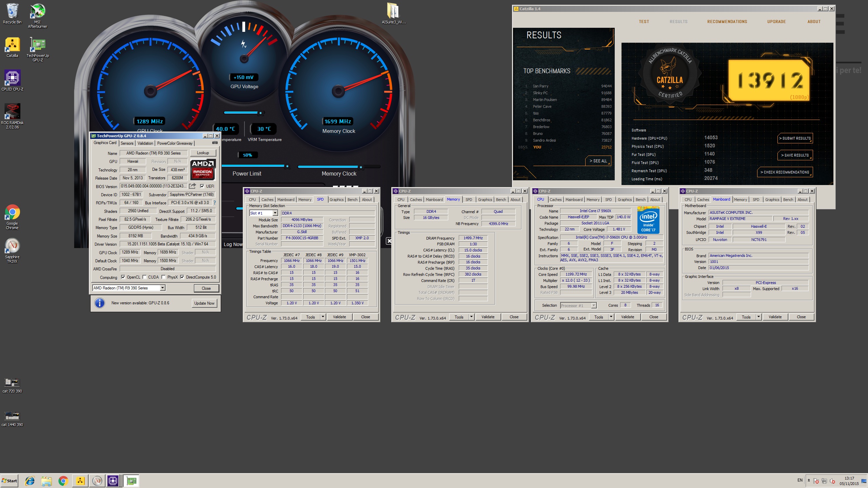Toggle the CUDA checkbox in GPU-Z
This screenshot has width=868, height=488.
tap(144, 277)
